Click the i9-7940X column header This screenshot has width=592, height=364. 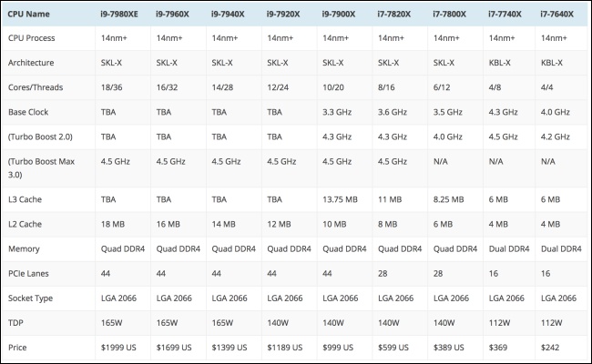coord(228,15)
